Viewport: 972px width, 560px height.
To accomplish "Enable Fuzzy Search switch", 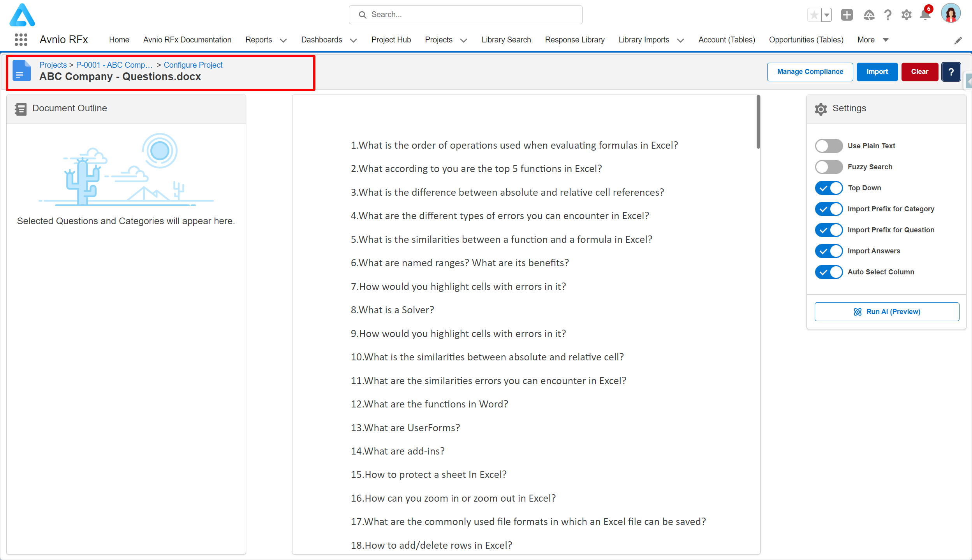I will click(x=829, y=167).
